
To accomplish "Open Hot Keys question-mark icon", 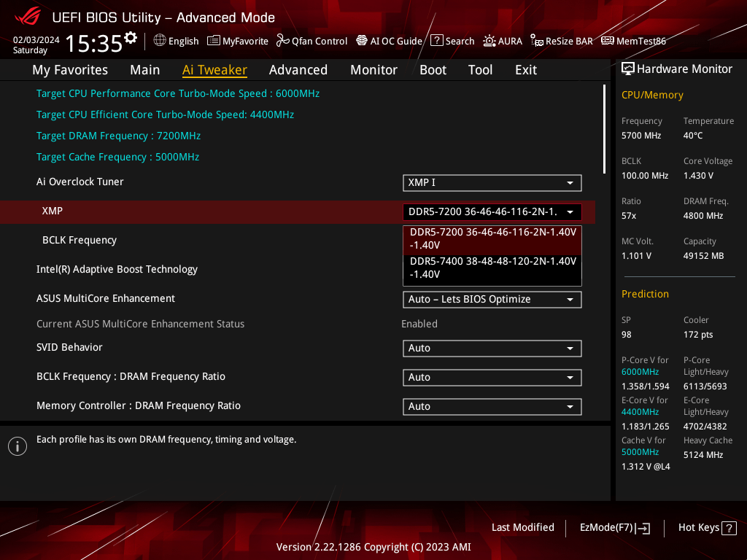I will (x=729, y=528).
